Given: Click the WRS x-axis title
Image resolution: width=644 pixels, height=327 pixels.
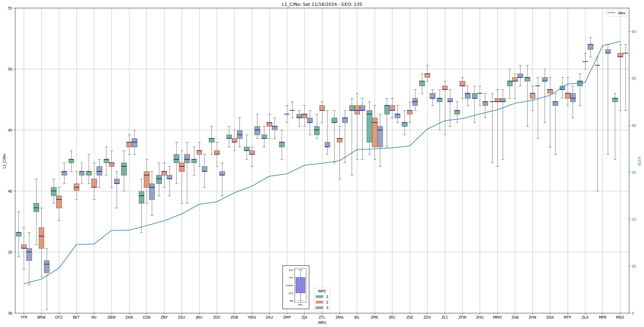Looking at the screenshot, I should pyautogui.click(x=322, y=323).
